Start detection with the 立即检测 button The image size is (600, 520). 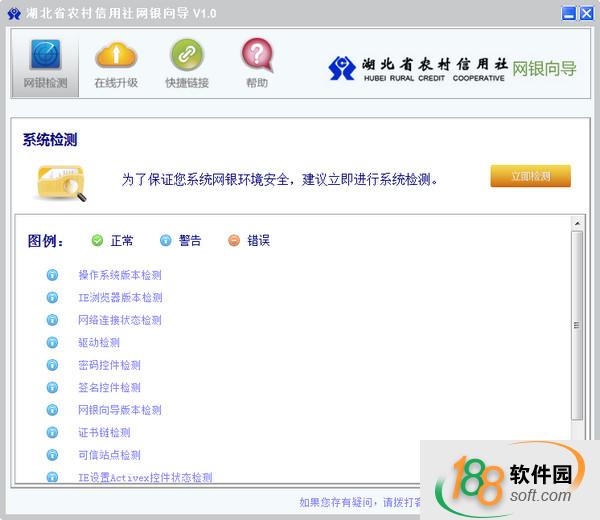coord(530,176)
